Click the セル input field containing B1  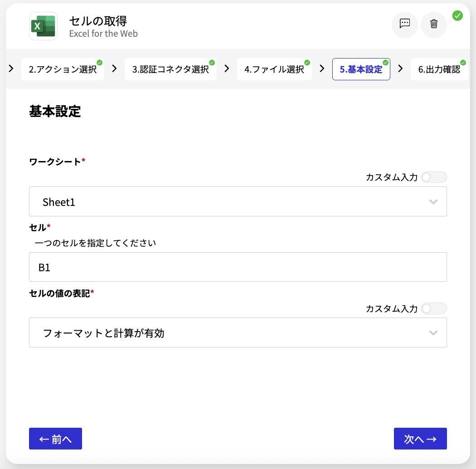pos(238,267)
